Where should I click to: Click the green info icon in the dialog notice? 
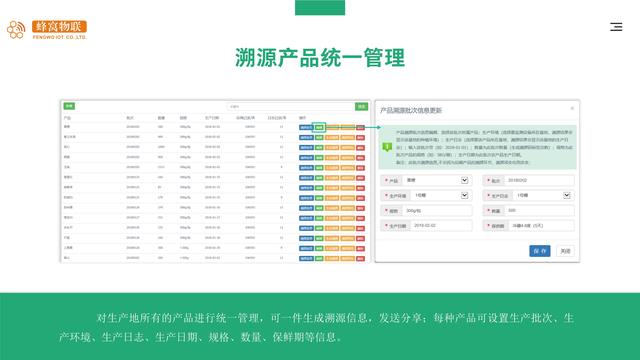tap(387, 147)
